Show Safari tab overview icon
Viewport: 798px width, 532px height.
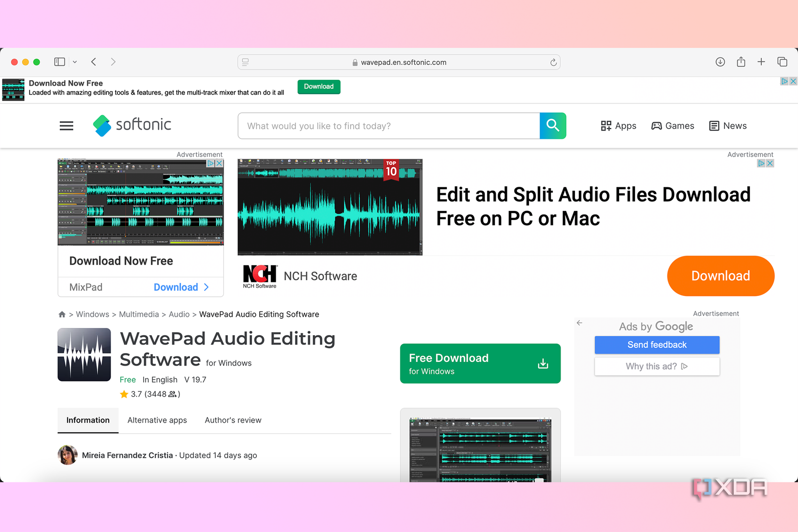[x=782, y=62]
